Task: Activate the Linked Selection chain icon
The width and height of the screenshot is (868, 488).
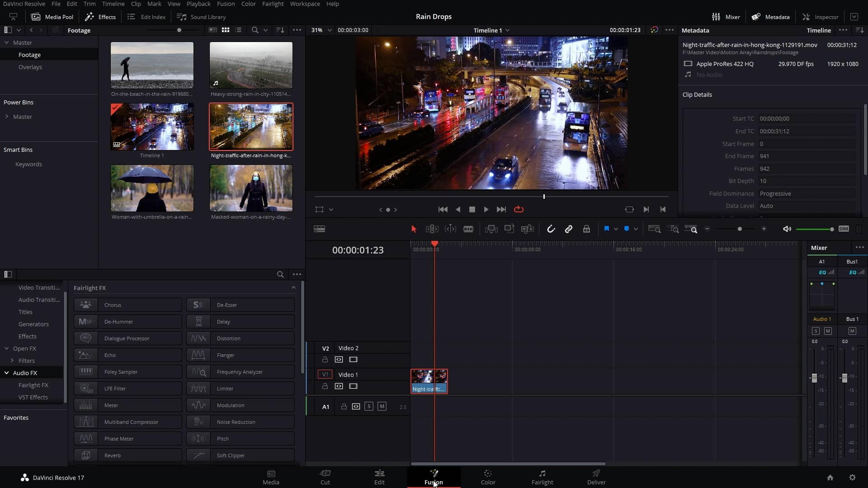Action: click(569, 229)
